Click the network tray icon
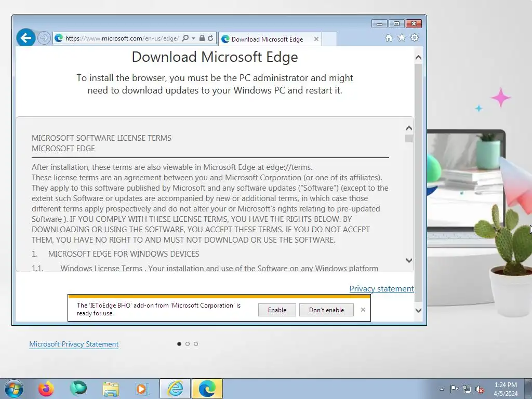Image resolution: width=532 pixels, height=399 pixels. (467, 389)
